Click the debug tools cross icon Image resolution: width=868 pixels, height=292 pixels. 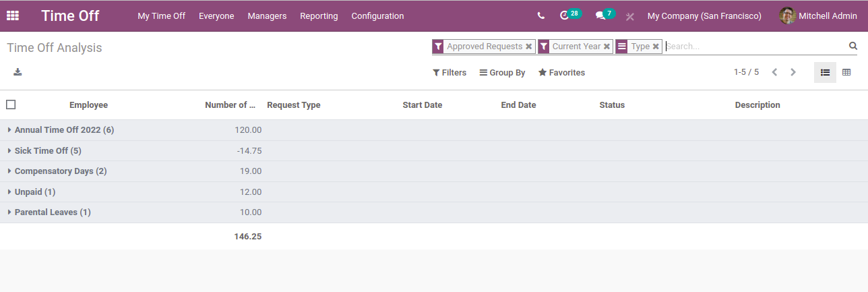pyautogui.click(x=630, y=16)
